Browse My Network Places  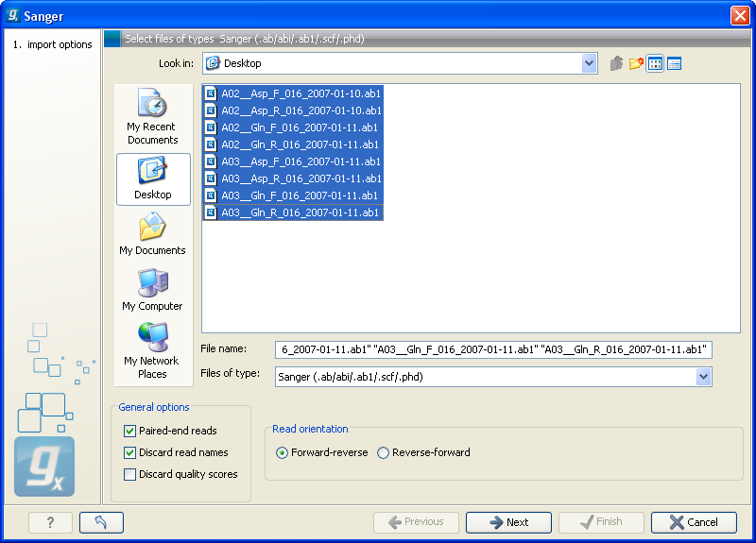pos(152,350)
